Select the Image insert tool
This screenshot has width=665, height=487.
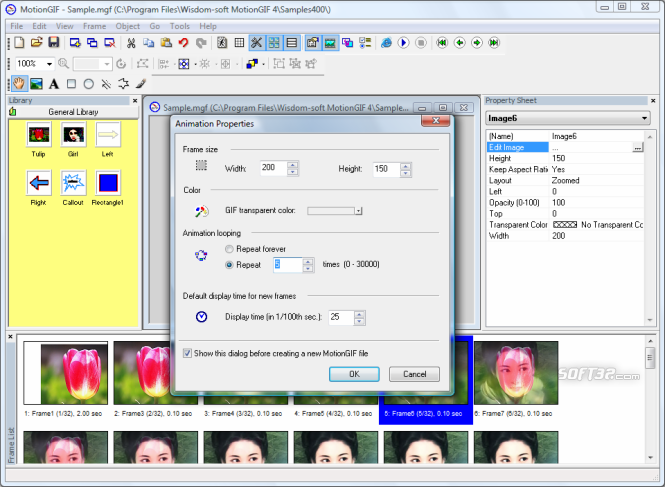point(36,84)
